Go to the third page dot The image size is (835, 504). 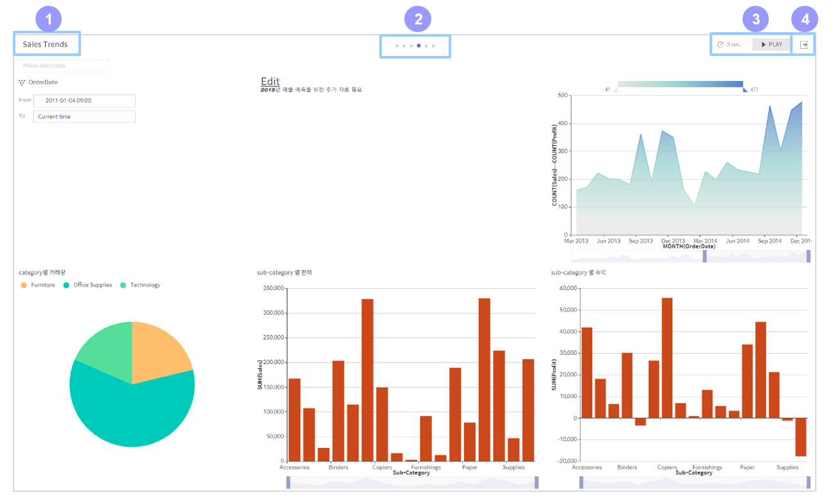click(411, 46)
